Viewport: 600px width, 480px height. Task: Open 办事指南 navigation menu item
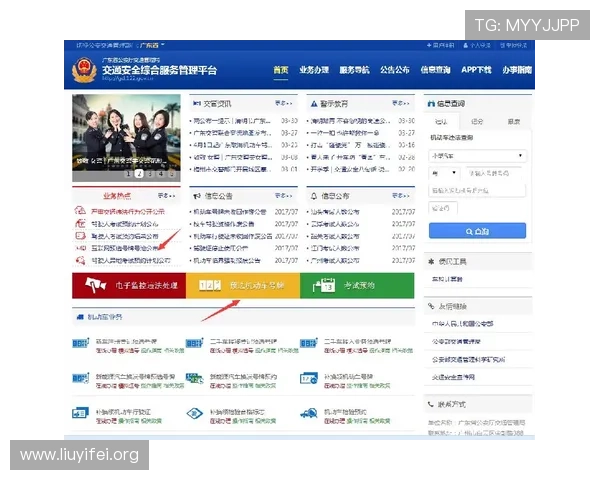tap(517, 70)
